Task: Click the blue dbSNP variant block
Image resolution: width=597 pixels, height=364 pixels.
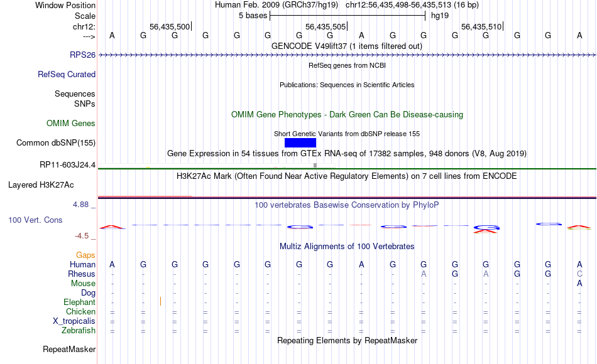Action: pos(300,142)
